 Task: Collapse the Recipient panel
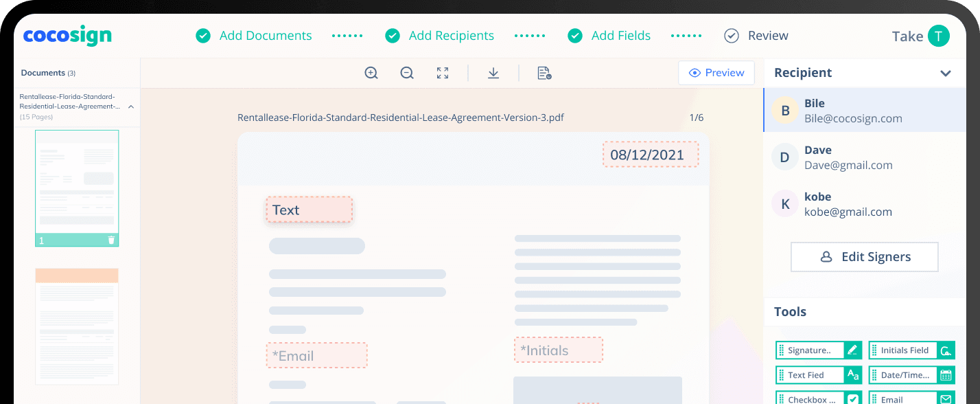click(x=946, y=72)
